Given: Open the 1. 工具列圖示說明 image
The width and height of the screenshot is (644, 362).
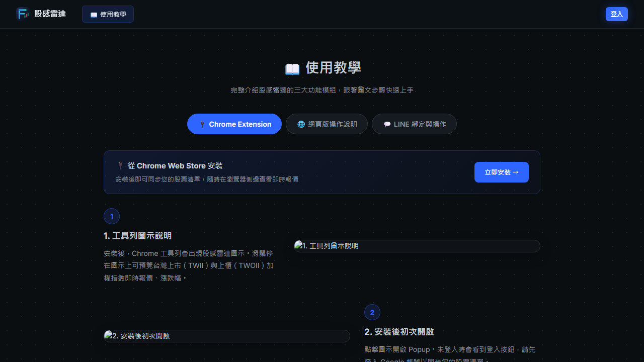Looking at the screenshot, I should 417,246.
